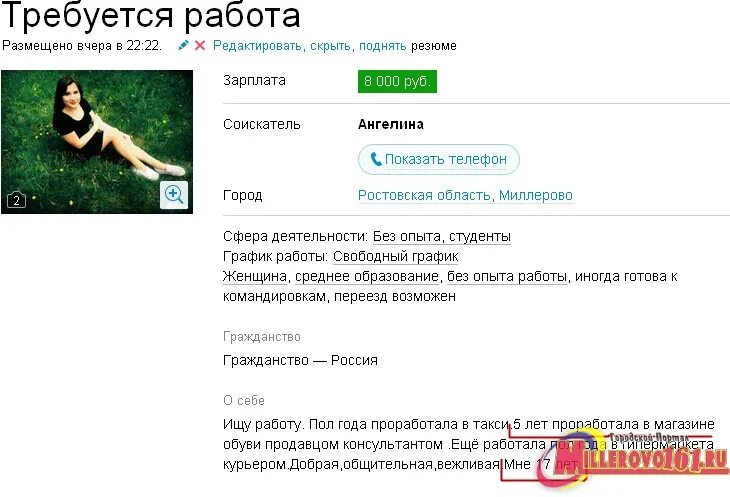The width and height of the screenshot is (730, 497).
Task: Show phone via Показать телефон button
Action: (439, 159)
